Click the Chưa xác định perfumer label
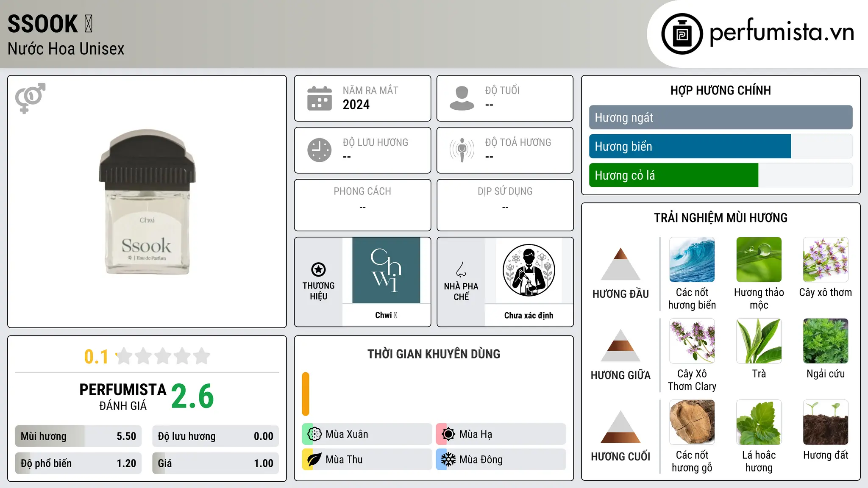The image size is (868, 488). [x=529, y=315]
